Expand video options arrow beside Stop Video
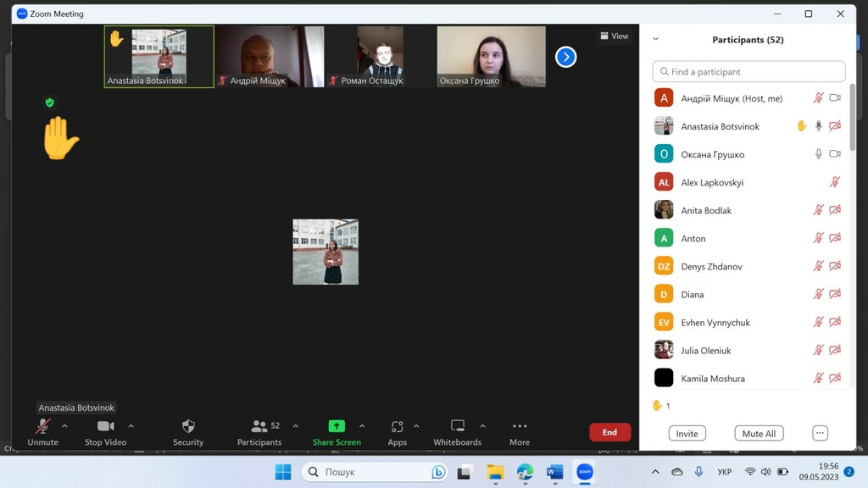The width and height of the screenshot is (868, 488). coord(131,426)
